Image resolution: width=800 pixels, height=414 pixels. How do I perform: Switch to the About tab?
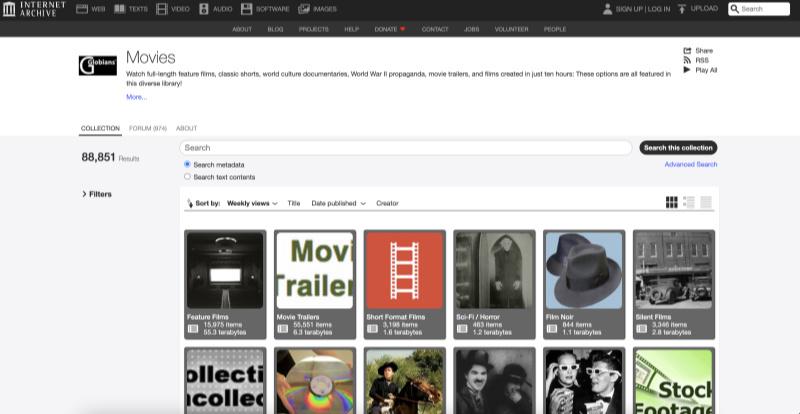point(187,129)
